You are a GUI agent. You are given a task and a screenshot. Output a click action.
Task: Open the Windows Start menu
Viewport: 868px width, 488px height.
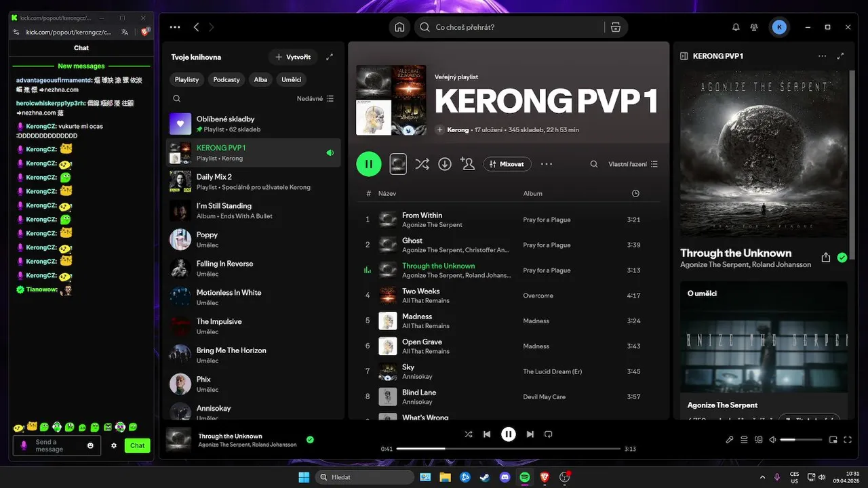[303, 477]
